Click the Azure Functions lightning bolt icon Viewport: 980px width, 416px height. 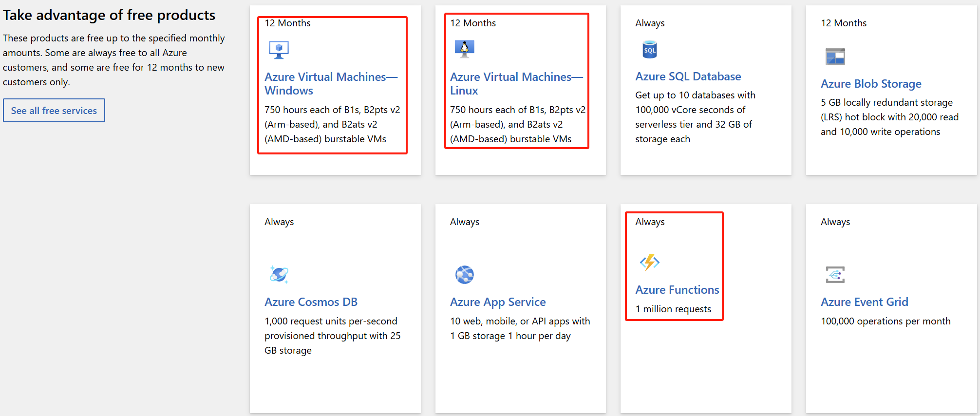pos(649,263)
